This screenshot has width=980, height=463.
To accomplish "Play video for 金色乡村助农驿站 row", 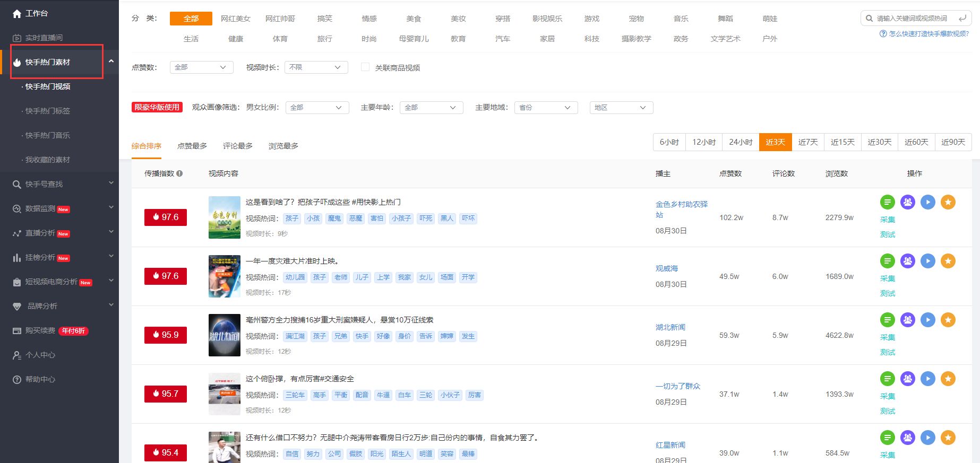I will tap(928, 202).
